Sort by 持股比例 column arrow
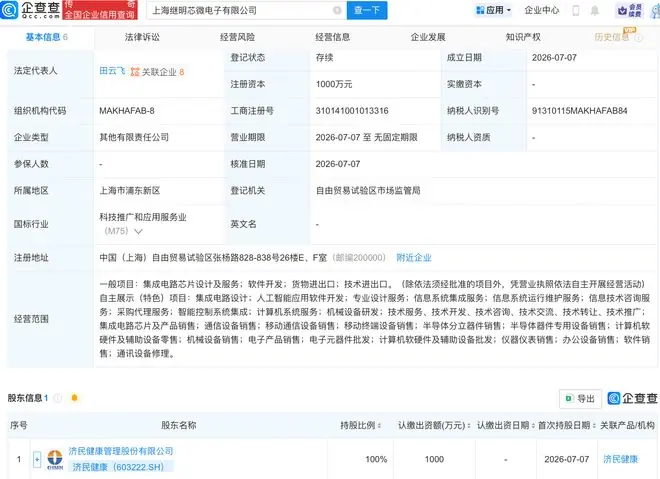The height and width of the screenshot is (479, 660). (380, 426)
